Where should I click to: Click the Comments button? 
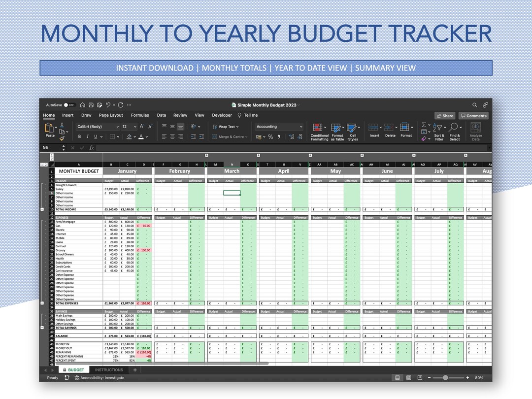[x=473, y=115]
